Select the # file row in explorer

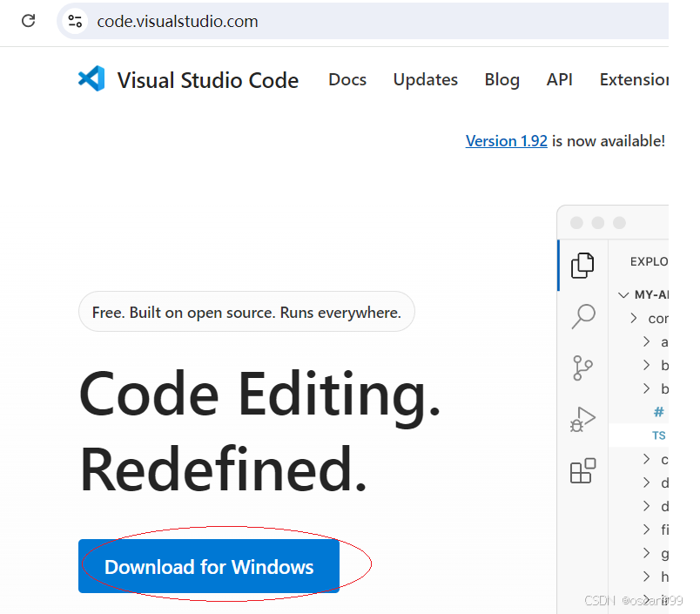638,412
